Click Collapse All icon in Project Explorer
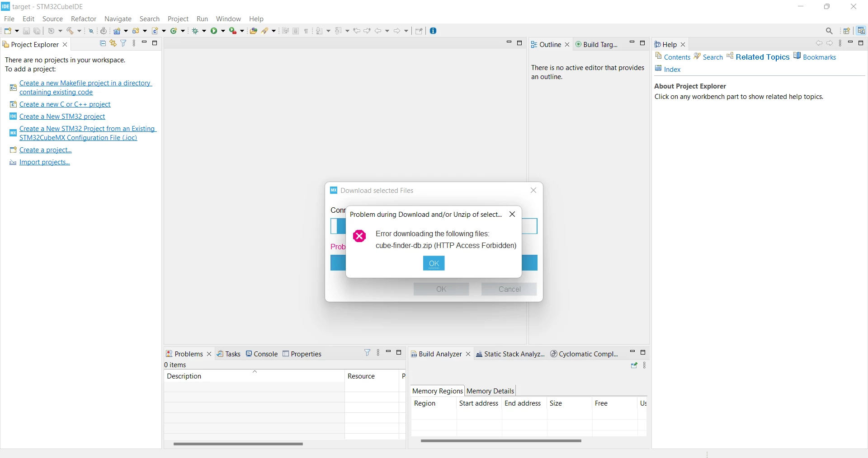This screenshot has width=868, height=458. 103,43
